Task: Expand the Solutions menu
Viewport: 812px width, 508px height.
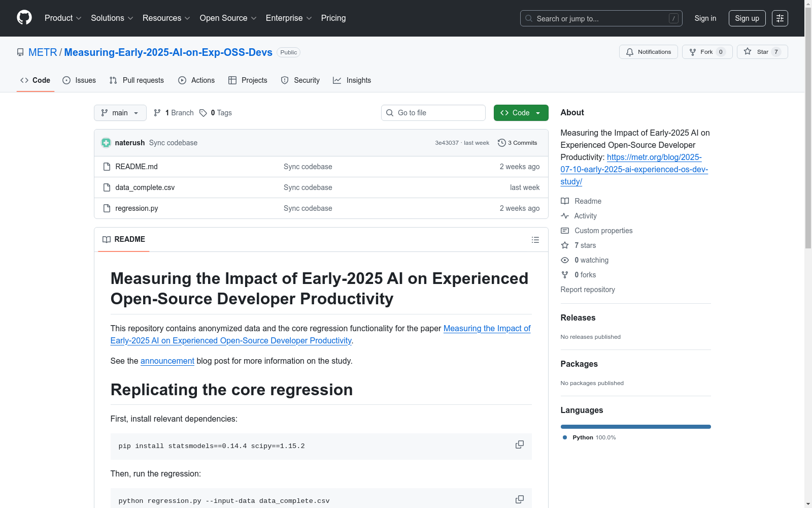Action: click(112, 18)
